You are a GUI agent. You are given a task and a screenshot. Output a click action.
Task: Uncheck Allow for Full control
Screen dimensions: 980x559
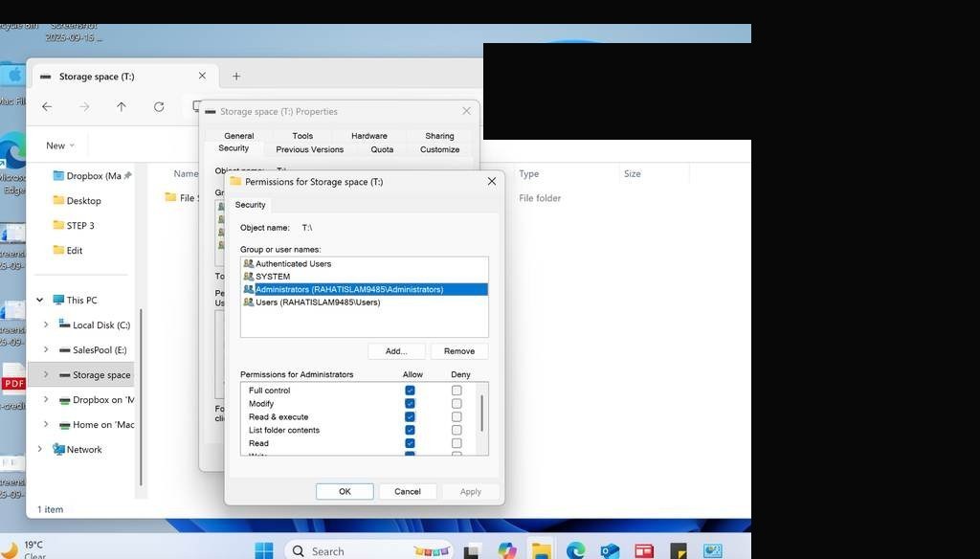click(410, 391)
